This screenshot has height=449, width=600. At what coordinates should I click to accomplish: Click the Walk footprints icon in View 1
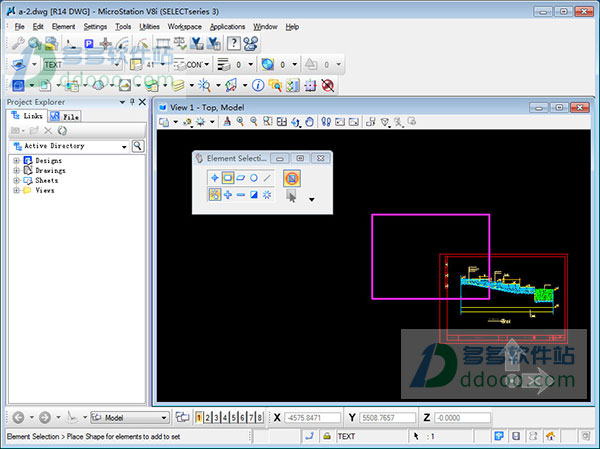tap(326, 122)
